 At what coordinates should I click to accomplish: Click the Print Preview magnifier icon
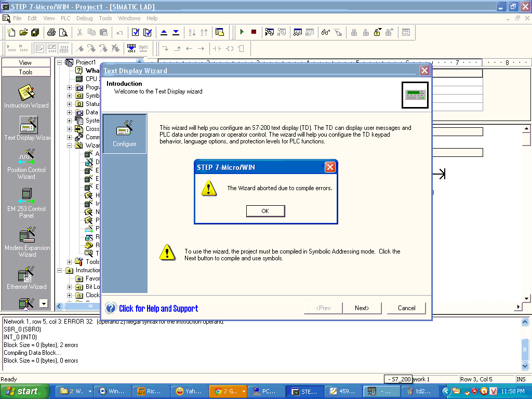[x=63, y=32]
